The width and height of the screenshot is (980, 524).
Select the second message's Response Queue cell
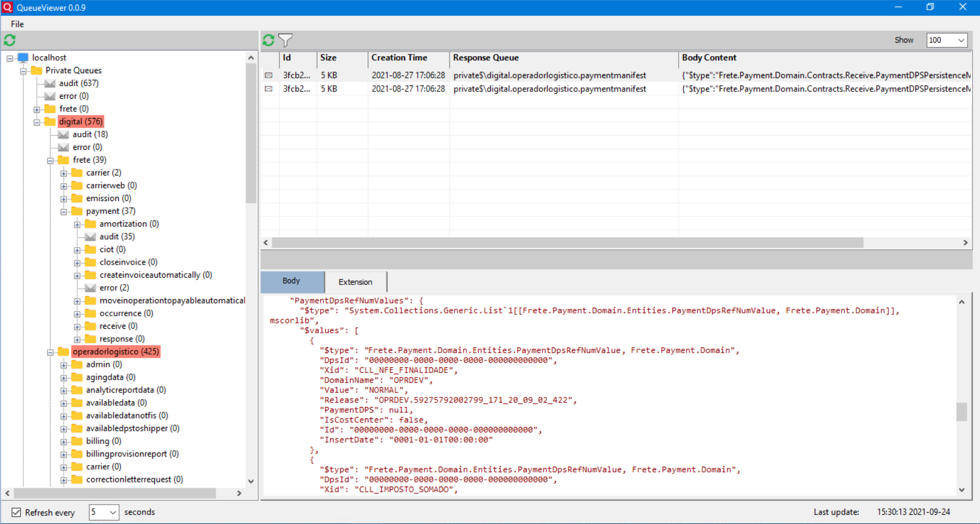click(564, 89)
